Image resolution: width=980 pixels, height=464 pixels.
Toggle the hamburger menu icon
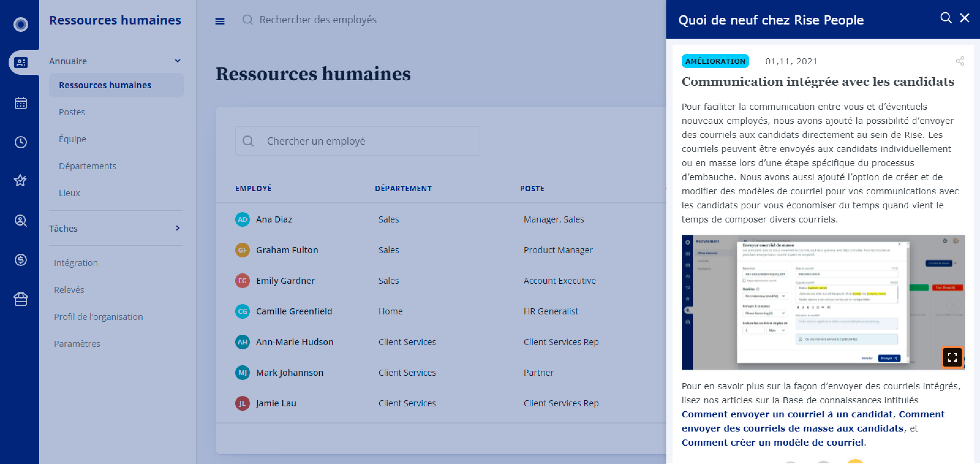[x=220, y=21]
